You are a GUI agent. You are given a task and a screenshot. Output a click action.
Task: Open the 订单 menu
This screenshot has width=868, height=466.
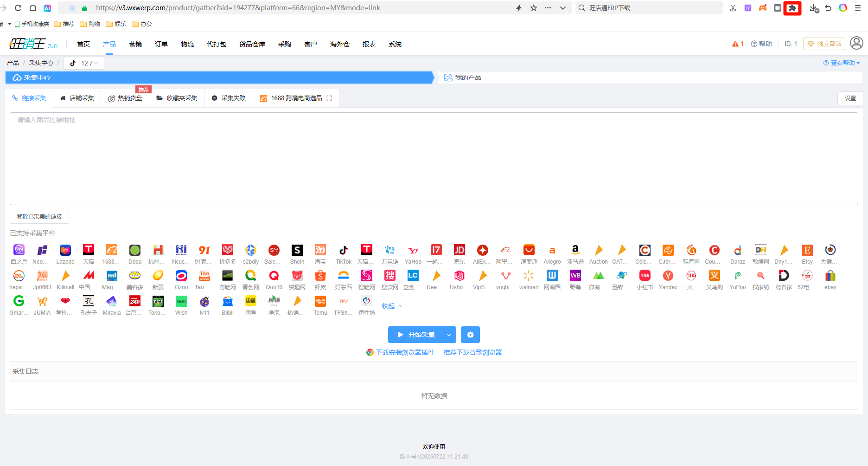point(161,44)
